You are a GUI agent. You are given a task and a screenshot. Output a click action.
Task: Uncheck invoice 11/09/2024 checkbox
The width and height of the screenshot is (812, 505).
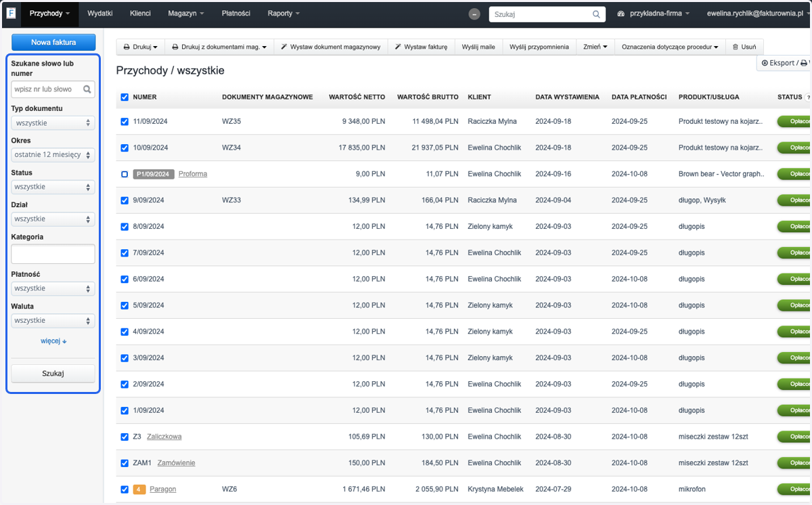[125, 122]
